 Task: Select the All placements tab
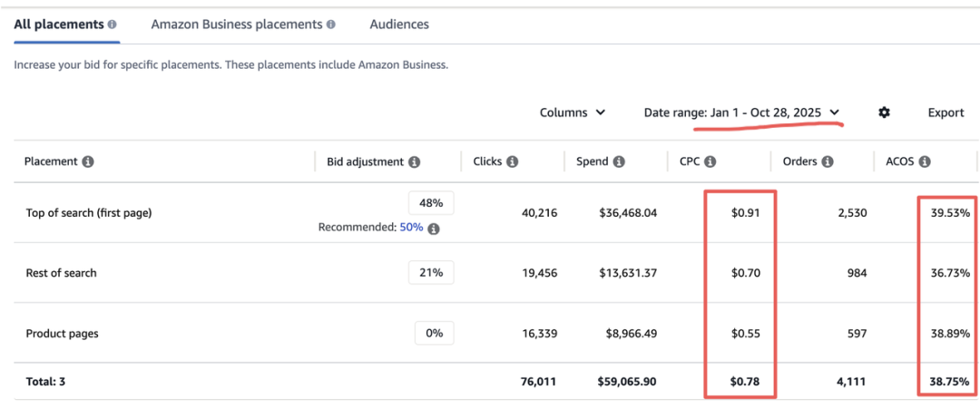[x=59, y=24]
